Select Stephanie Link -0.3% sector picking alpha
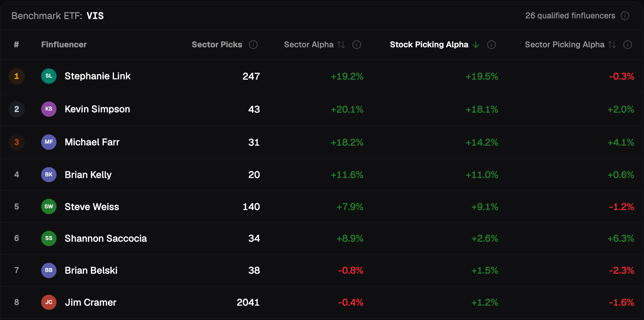 click(x=622, y=76)
